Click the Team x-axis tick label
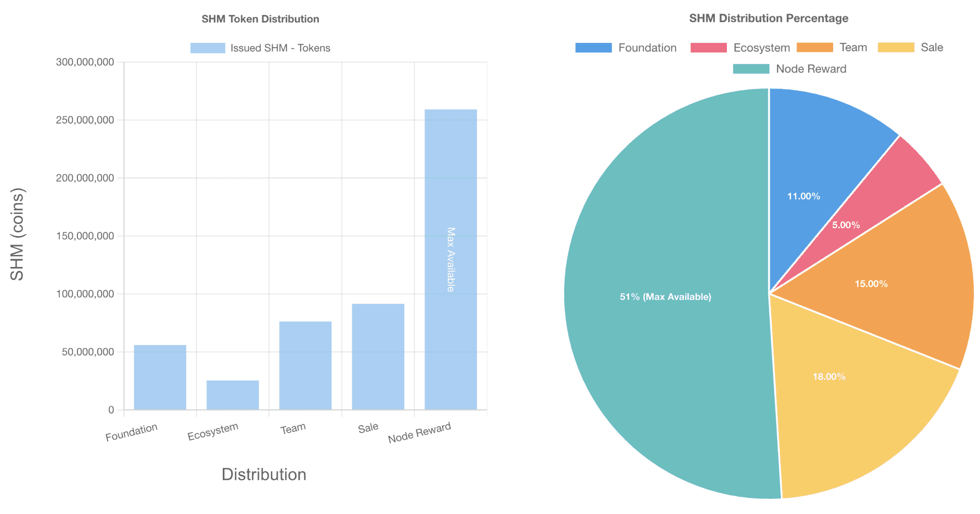This screenshot has height=514, width=980. (x=293, y=429)
